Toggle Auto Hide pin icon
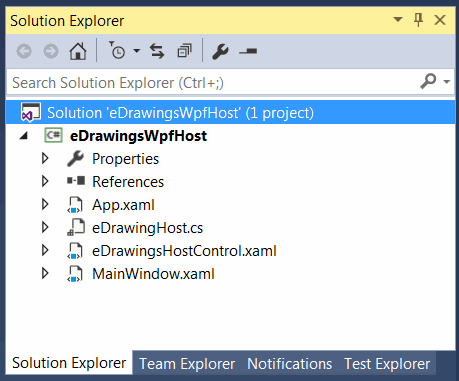Image resolution: width=459 pixels, height=381 pixels. click(418, 20)
